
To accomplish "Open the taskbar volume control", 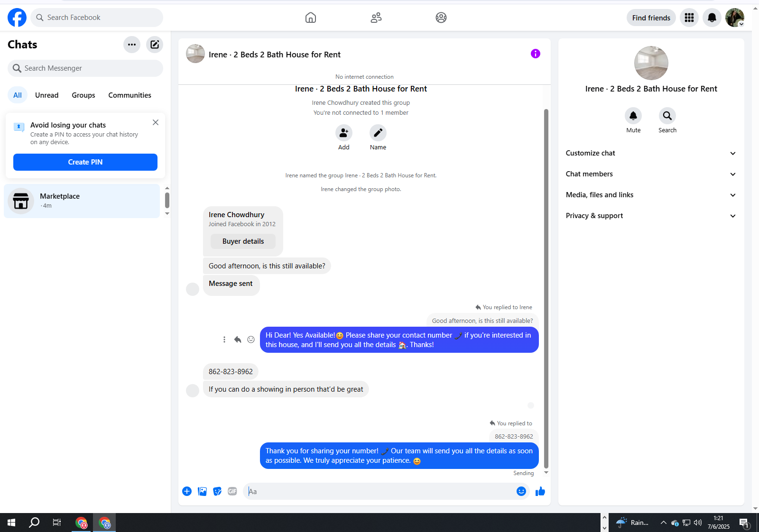I will pyautogui.click(x=698, y=523).
